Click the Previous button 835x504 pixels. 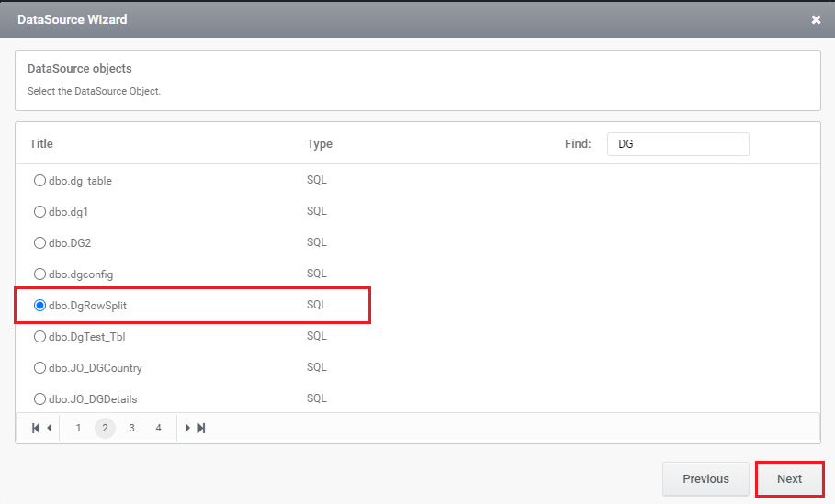[x=705, y=479]
